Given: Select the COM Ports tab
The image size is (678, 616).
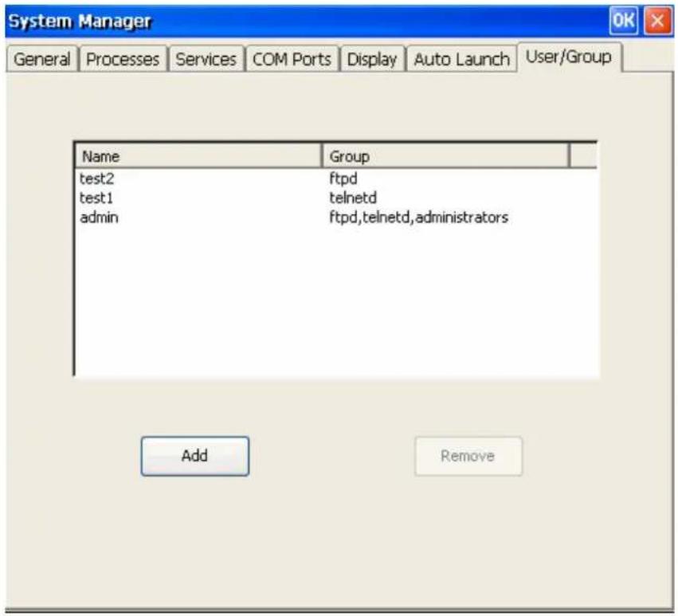Looking at the screenshot, I should click(x=292, y=59).
